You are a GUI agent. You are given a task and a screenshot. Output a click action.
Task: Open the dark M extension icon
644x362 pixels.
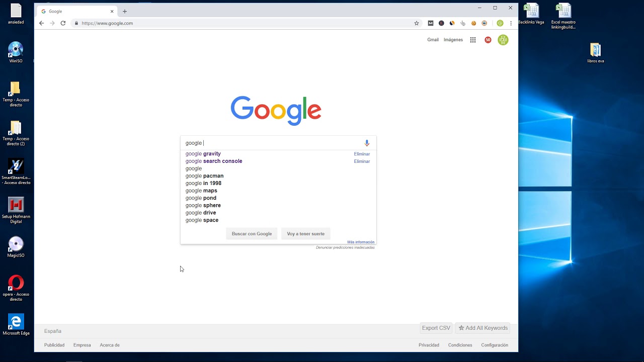431,23
